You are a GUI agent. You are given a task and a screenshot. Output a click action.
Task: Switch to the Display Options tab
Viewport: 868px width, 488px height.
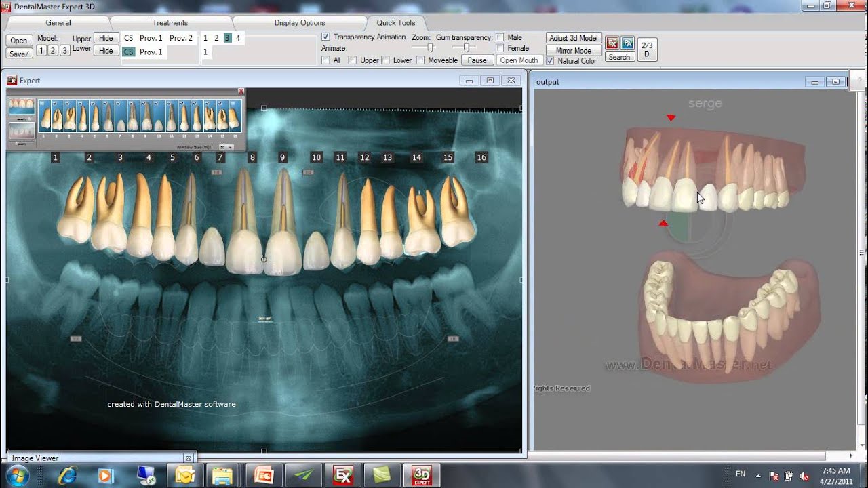[x=300, y=22]
